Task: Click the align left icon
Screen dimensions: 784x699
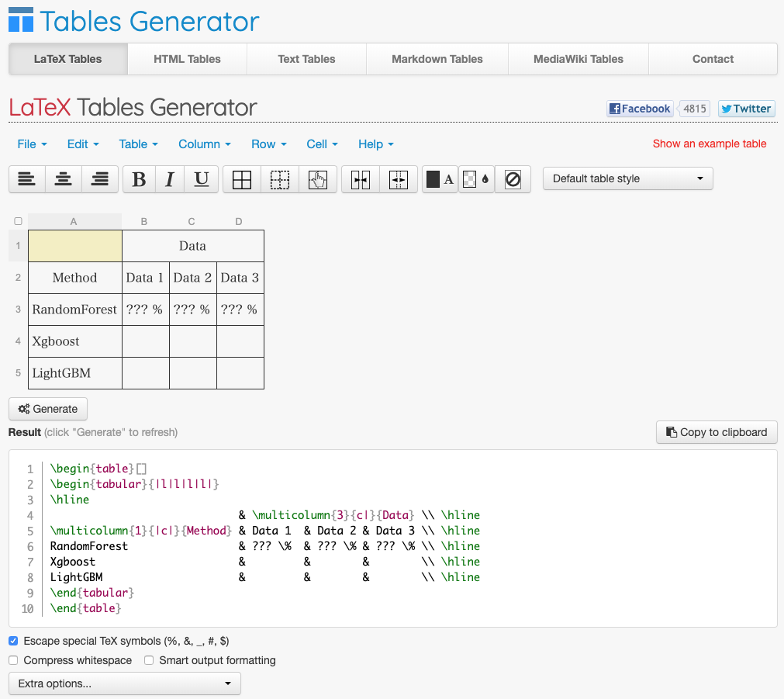Action: pyautogui.click(x=27, y=179)
